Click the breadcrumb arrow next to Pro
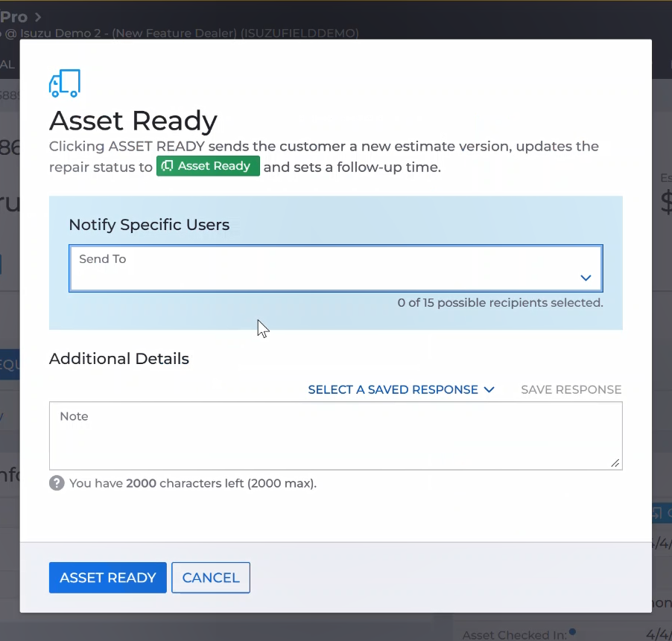 (x=37, y=16)
